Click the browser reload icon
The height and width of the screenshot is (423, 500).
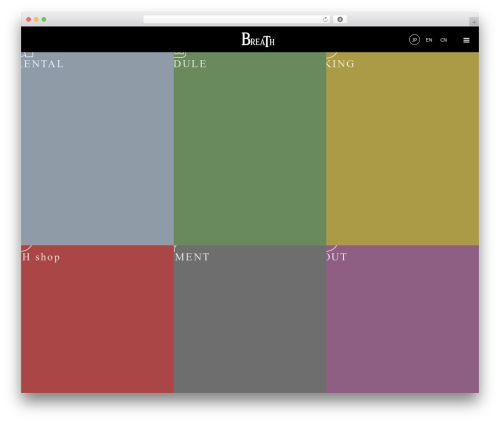325,19
